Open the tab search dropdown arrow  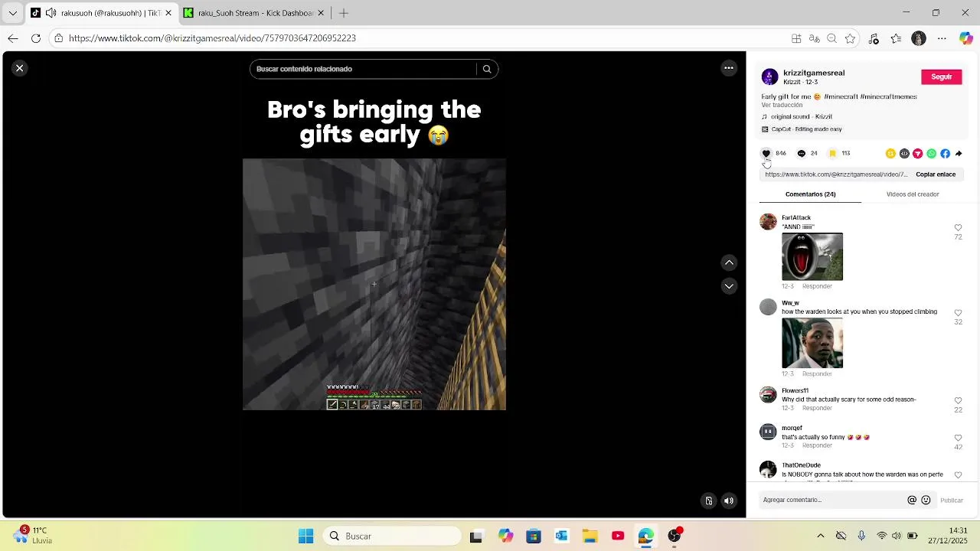point(12,13)
